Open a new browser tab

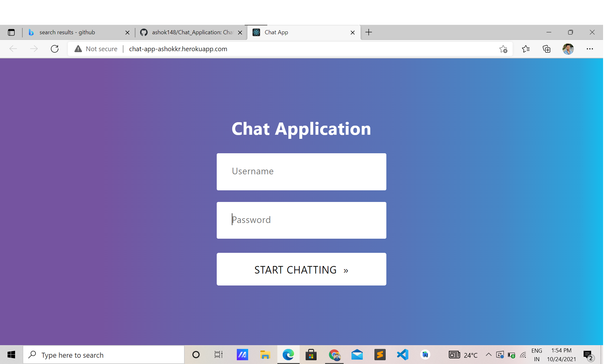[368, 32]
